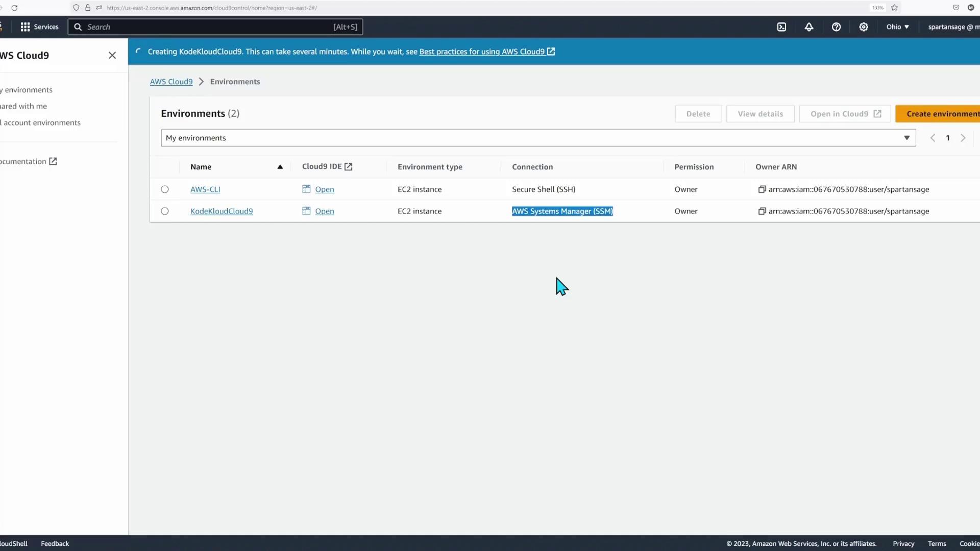Copy the KodeKloudCloud9 owner ARN
Viewport: 980px width, 551px height.
[x=762, y=211]
